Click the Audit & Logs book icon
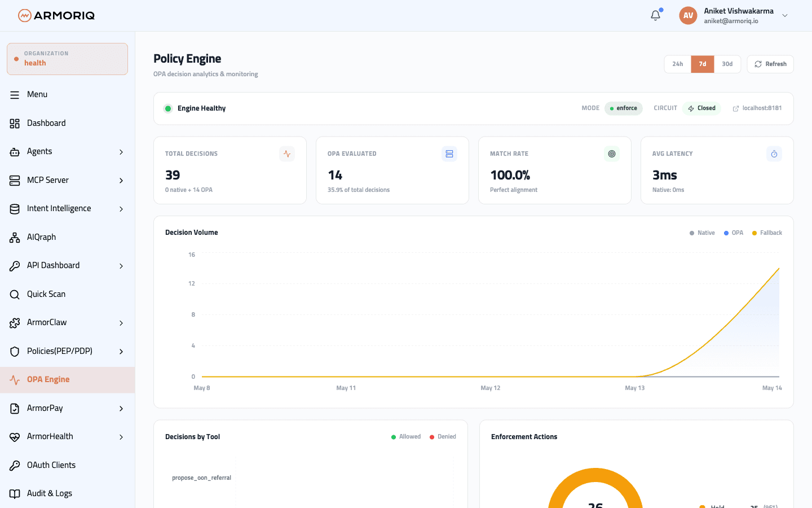812x508 pixels. (15, 494)
